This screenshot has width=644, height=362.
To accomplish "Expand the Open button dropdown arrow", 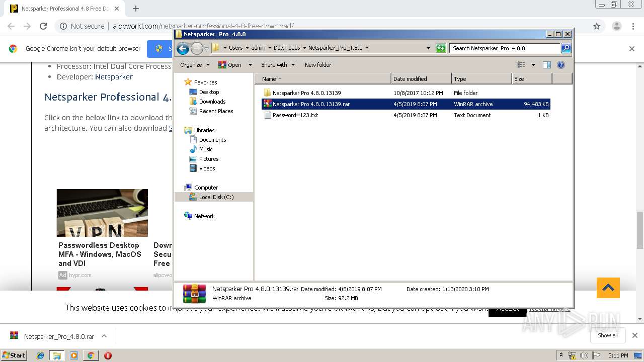I will point(251,65).
